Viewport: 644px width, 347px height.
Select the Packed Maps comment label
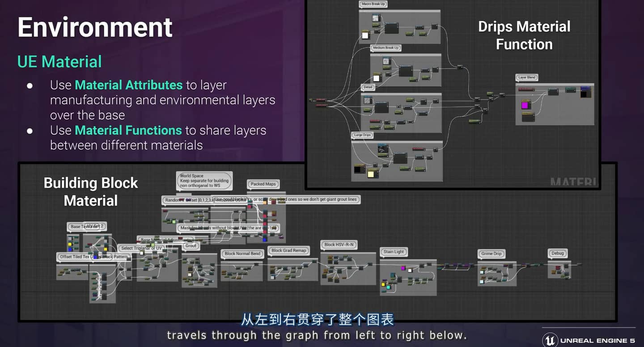coord(263,184)
